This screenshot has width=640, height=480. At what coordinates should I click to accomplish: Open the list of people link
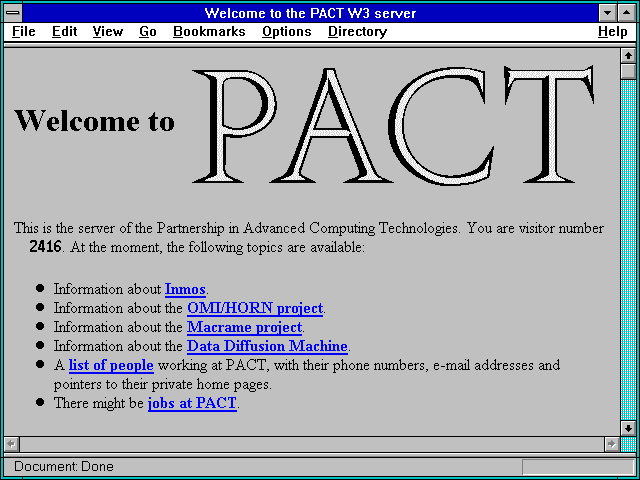(x=111, y=365)
